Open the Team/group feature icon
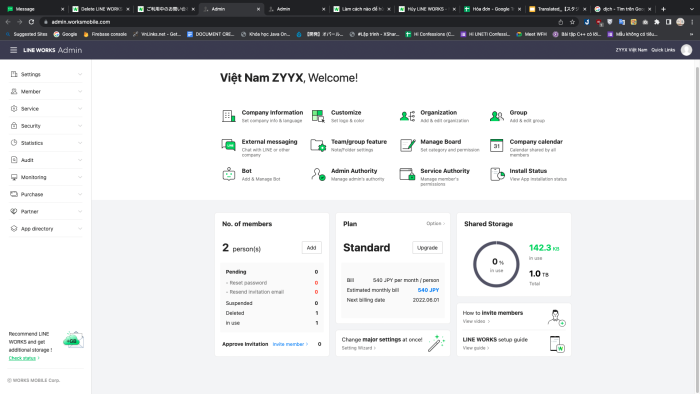 coord(318,145)
